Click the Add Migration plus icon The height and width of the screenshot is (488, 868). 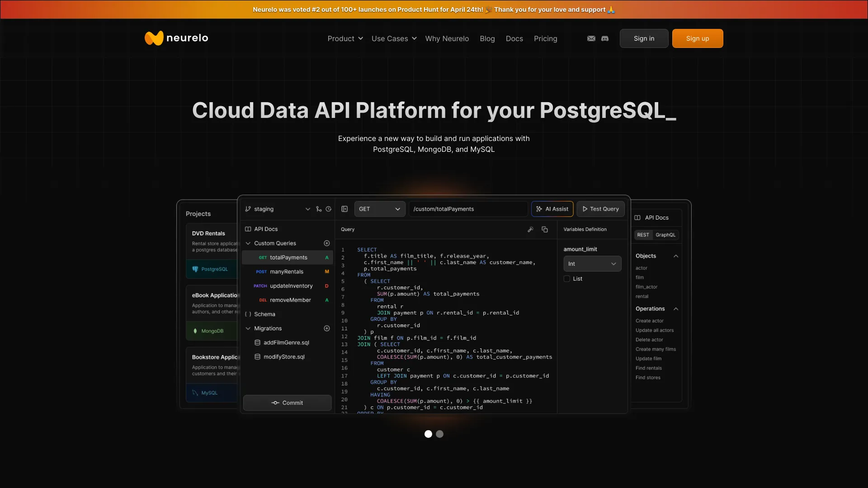pos(327,327)
